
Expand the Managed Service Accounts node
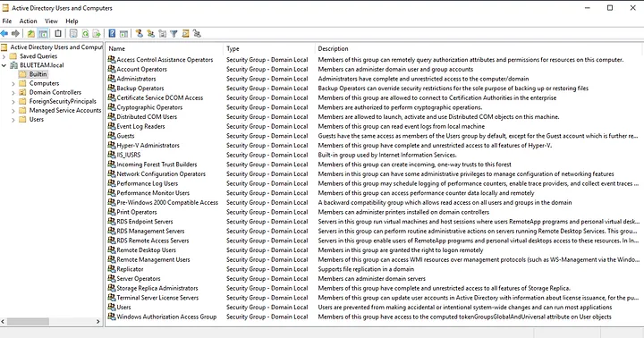click(x=13, y=111)
